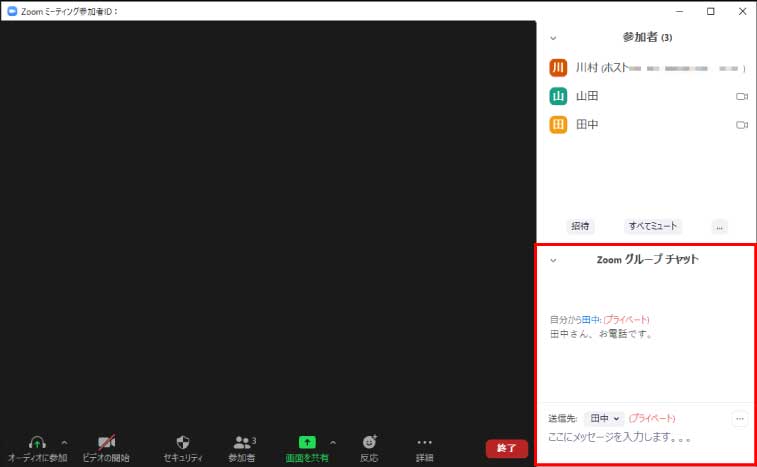Click the オーディオに参加 headphone icon

point(37,442)
